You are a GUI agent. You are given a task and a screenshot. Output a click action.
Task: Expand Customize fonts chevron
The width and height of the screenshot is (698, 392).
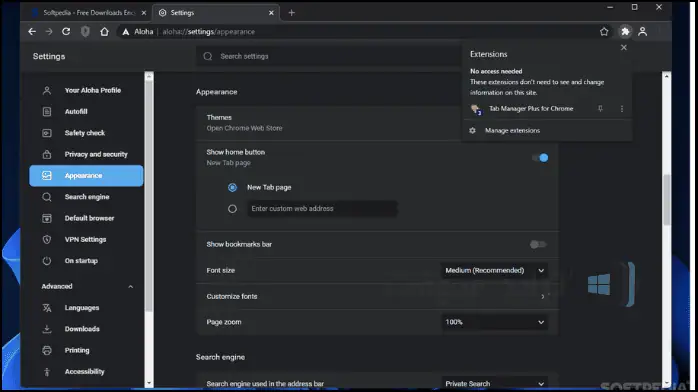point(543,296)
